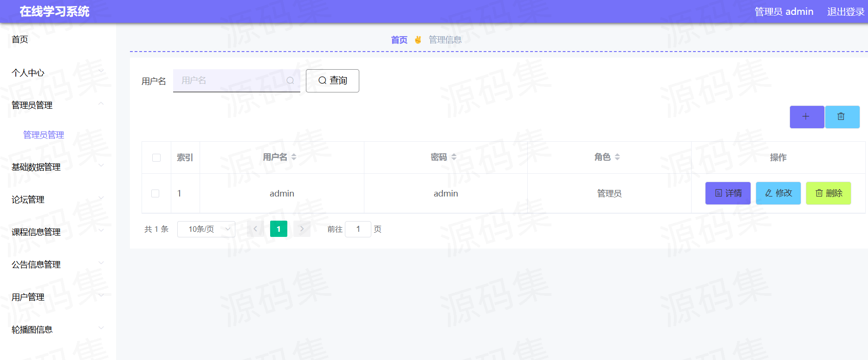Click the 管理员 role cell
Image resolution: width=868 pixels, height=360 pixels.
(609, 193)
